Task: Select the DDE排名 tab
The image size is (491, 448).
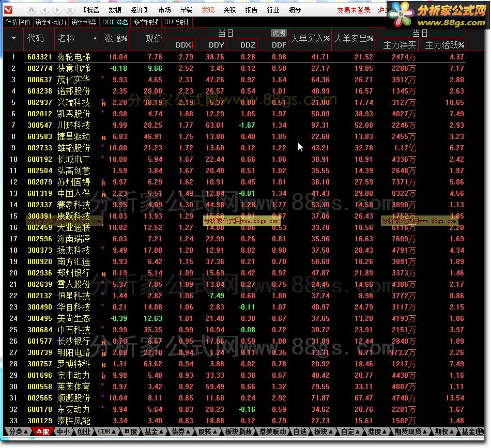Action: coord(115,22)
